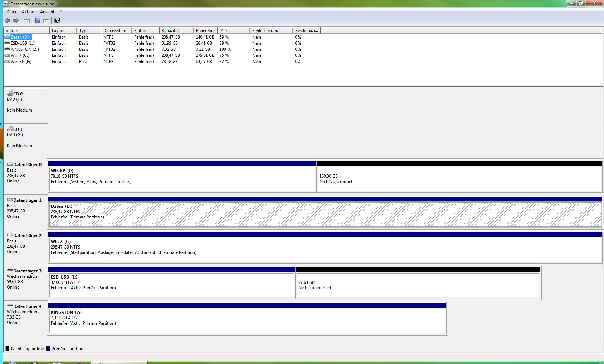Viewport: 604px width, 364px height.
Task: Sort by the Layout column header
Action: (63, 31)
